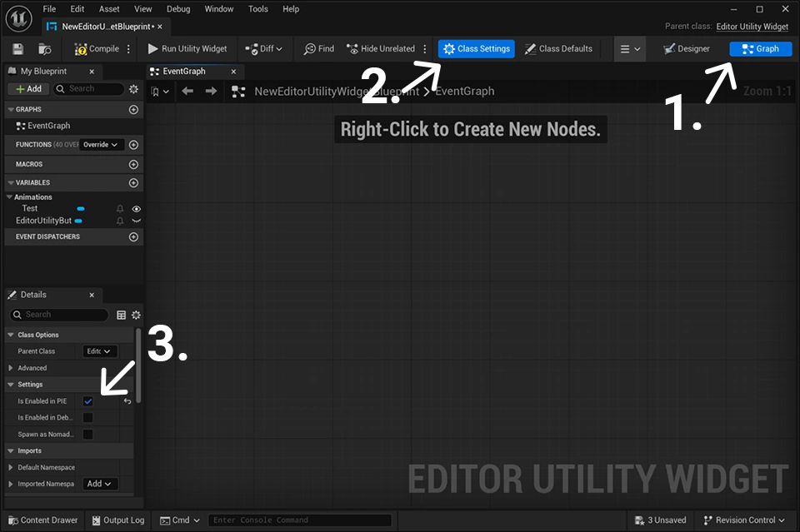800x532 pixels.
Task: Open the graph bookmarks dropdown
Action: point(160,92)
